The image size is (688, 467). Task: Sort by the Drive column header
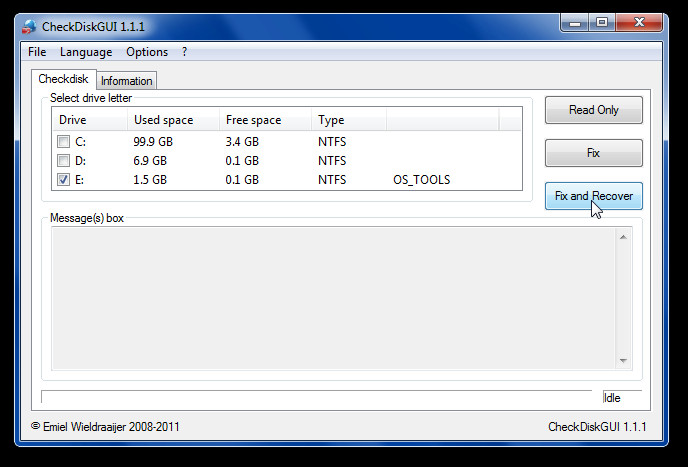click(x=90, y=120)
